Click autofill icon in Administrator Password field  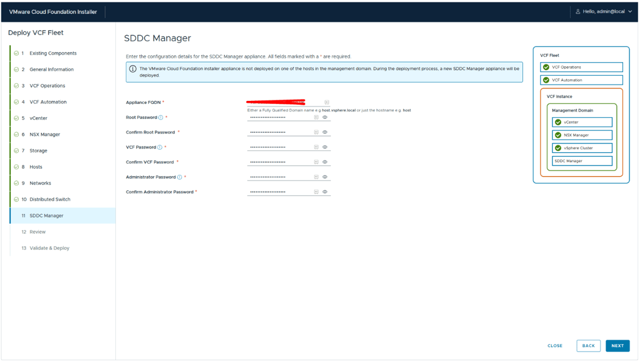316,177
